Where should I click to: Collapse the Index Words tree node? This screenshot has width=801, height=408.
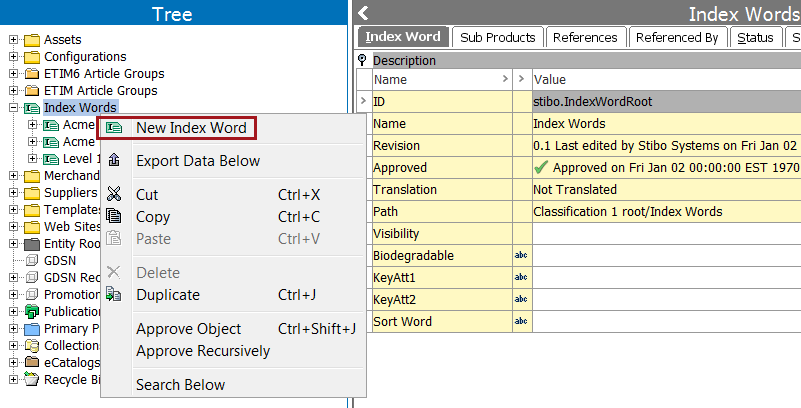(x=14, y=108)
